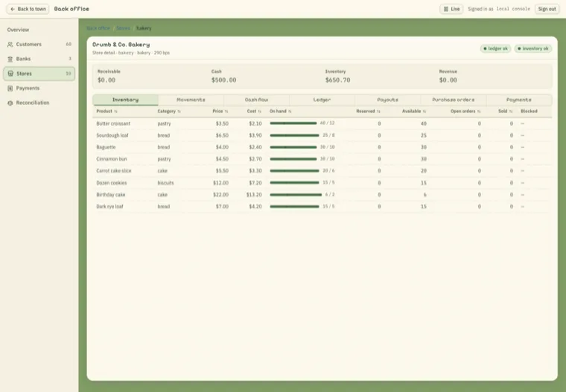The height and width of the screenshot is (392, 566).
Task: Select the Butter croissant product name
Action: (113, 123)
